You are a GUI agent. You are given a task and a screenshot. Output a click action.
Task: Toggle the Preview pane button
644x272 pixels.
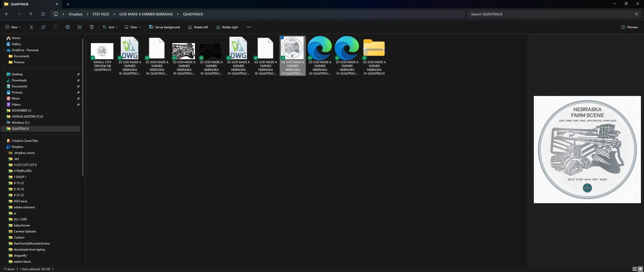[x=629, y=27]
